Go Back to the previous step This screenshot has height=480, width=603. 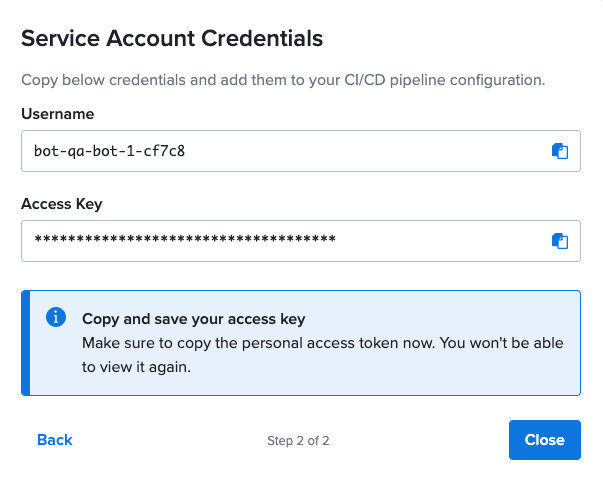[55, 440]
